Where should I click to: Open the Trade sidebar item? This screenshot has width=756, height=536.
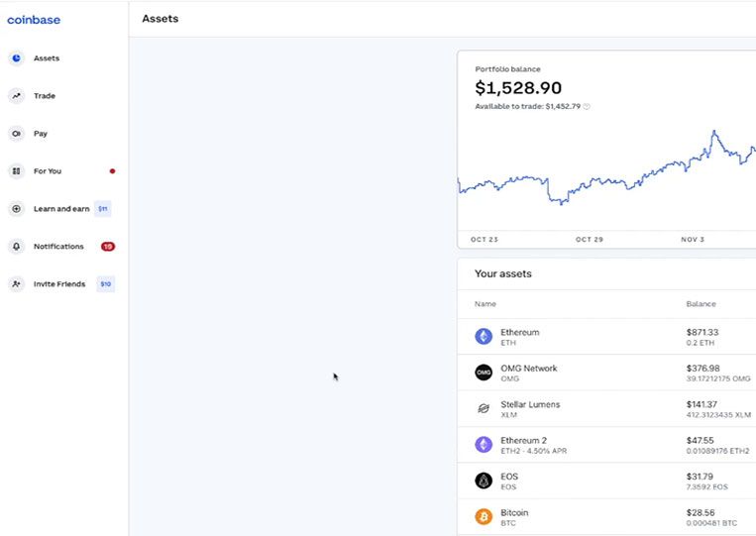45,96
